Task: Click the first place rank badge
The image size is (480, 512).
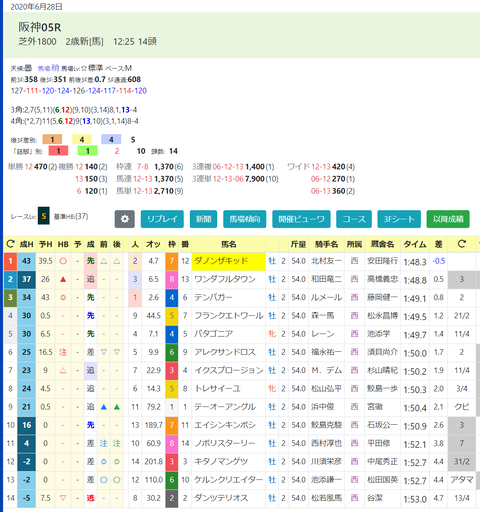Action: (x=10, y=261)
